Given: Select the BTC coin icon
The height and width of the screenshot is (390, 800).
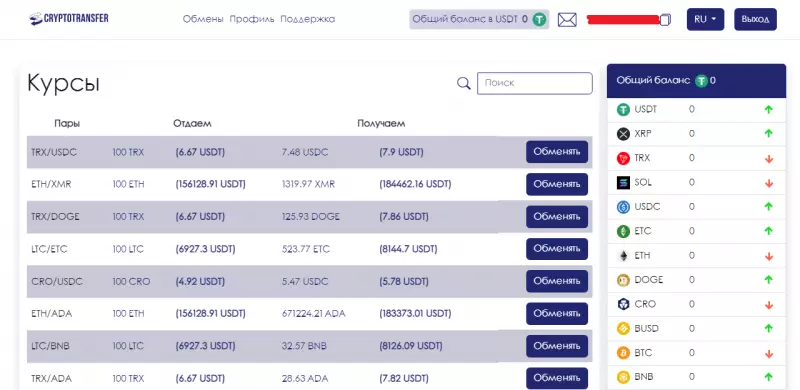Looking at the screenshot, I should 623,353.
